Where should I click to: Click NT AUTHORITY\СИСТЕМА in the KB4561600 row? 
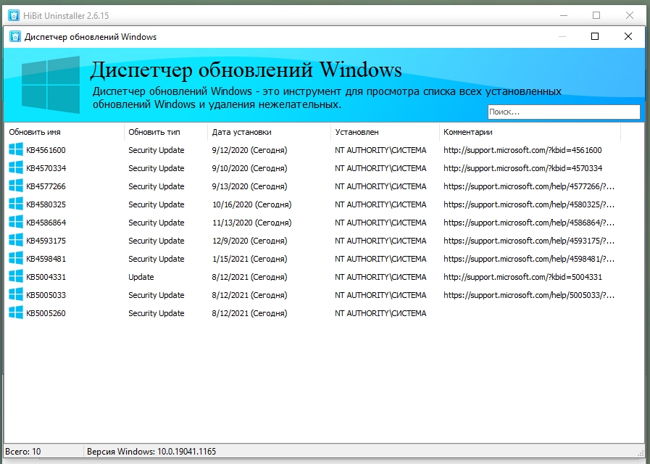pos(381,150)
